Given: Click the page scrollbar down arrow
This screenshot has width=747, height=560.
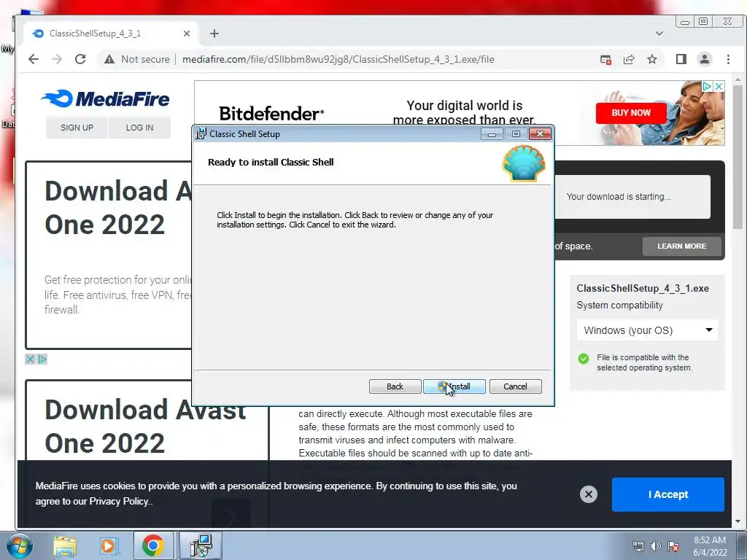Looking at the screenshot, I should 738,522.
